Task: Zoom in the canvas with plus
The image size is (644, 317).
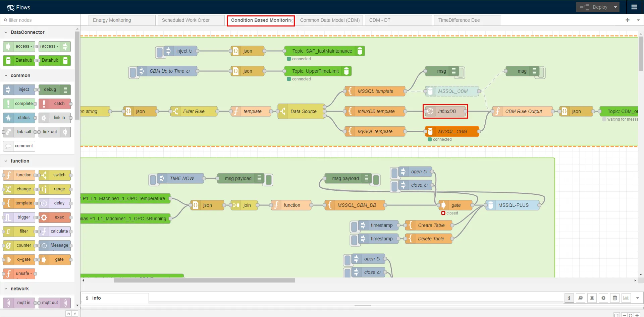Action: [637, 315]
